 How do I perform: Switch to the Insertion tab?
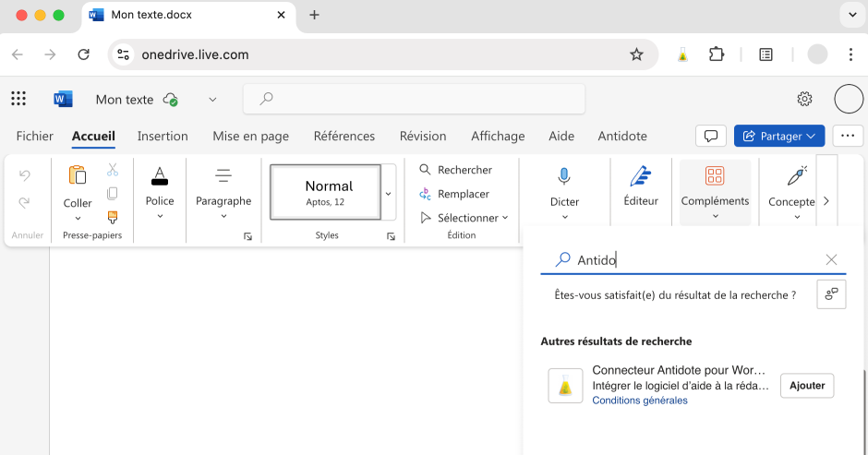(163, 136)
